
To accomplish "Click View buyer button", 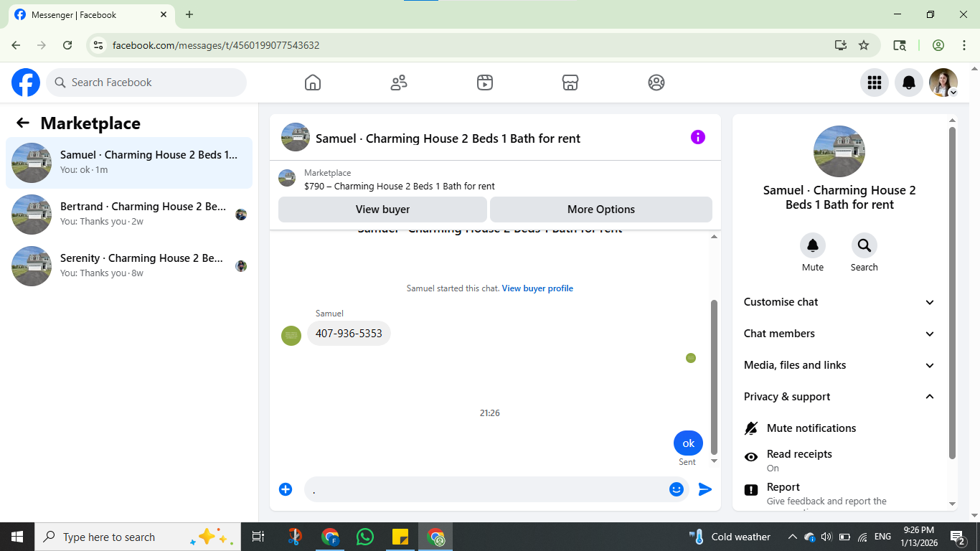I will click(x=382, y=209).
